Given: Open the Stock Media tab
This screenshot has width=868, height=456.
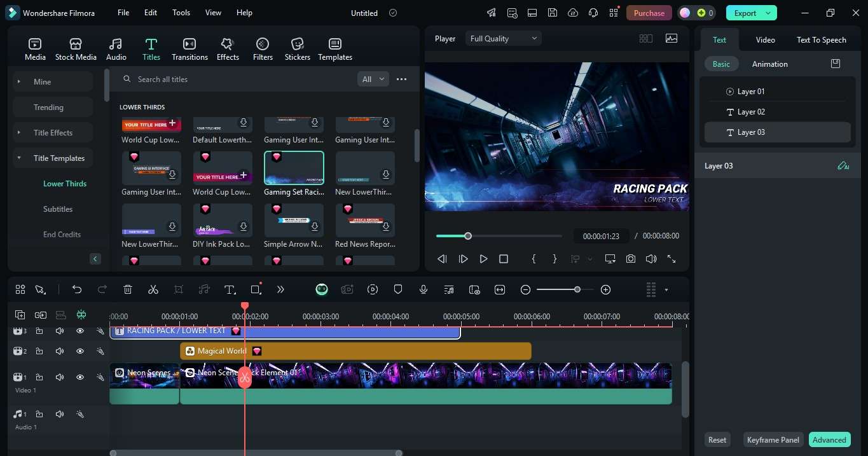Looking at the screenshot, I should click(x=76, y=50).
